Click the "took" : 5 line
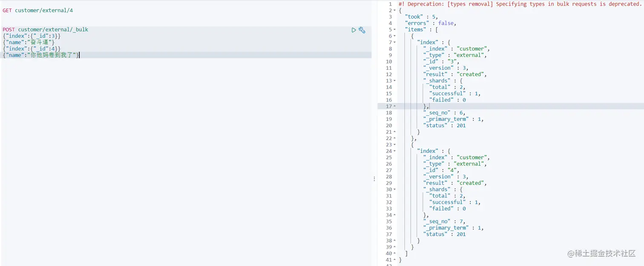644x266 pixels. (x=421, y=17)
